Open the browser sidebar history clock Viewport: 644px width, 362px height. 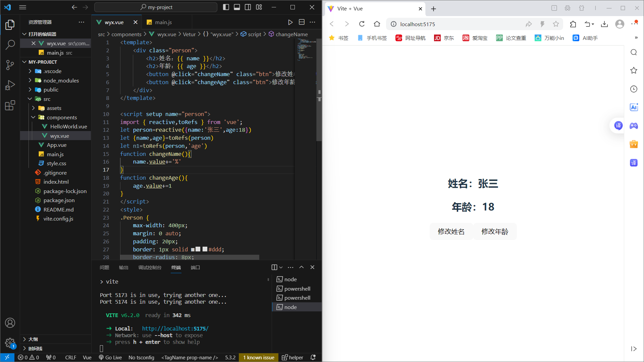tap(634, 89)
